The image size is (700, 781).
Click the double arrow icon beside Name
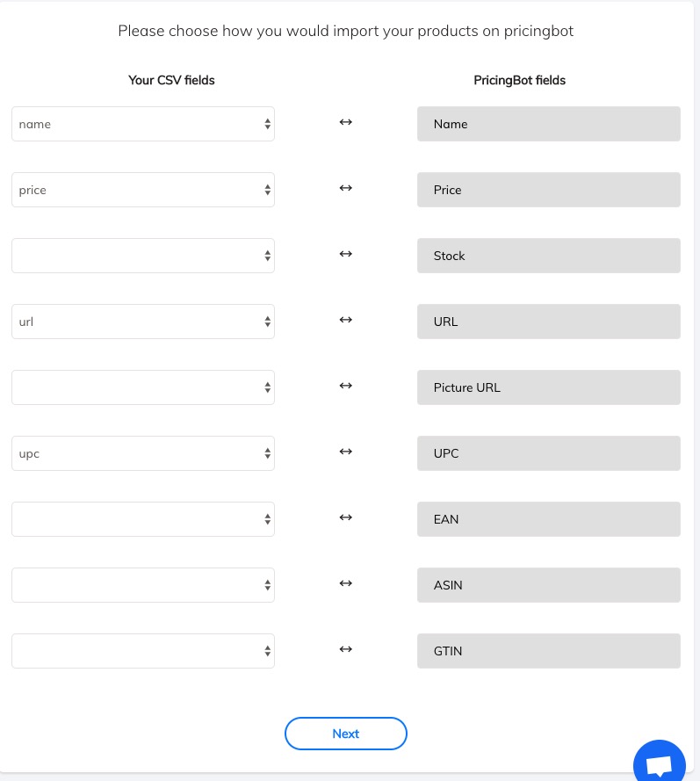click(x=346, y=122)
